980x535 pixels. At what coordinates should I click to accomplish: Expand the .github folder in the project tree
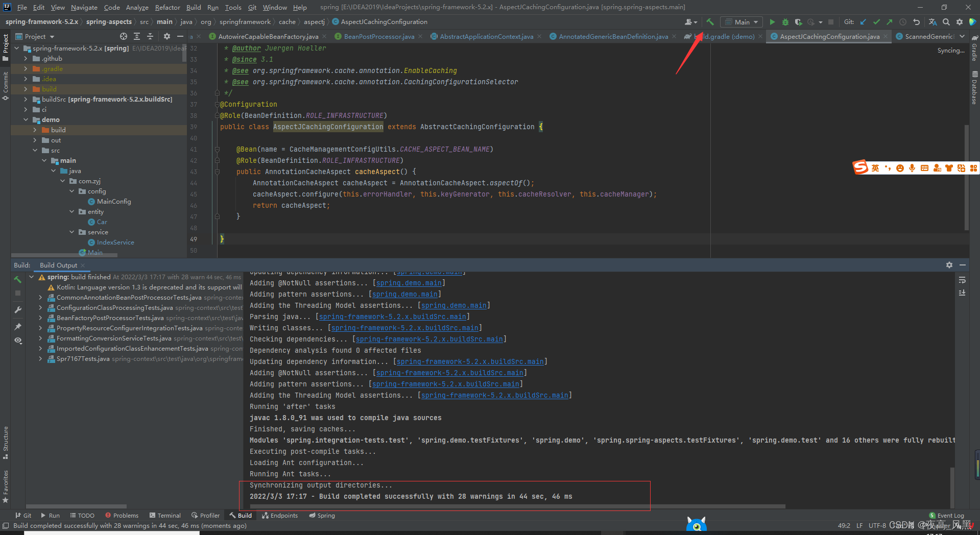(26, 59)
